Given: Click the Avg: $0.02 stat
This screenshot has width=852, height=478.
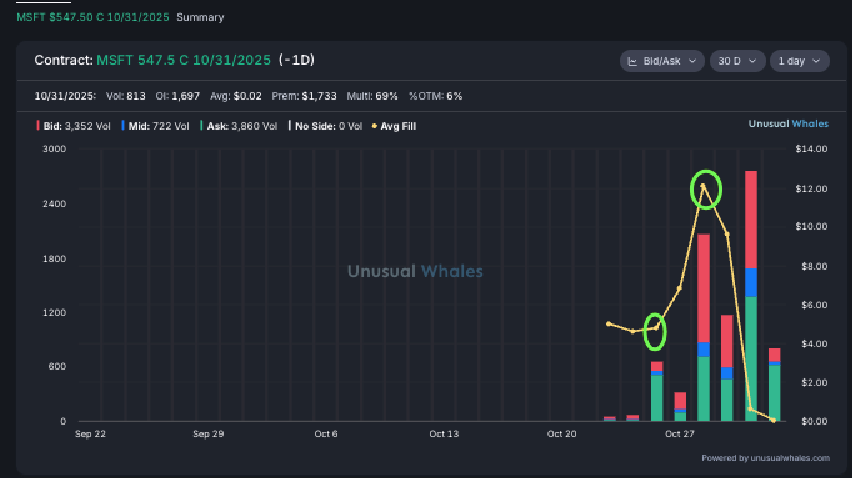Looking at the screenshot, I should click(236, 96).
